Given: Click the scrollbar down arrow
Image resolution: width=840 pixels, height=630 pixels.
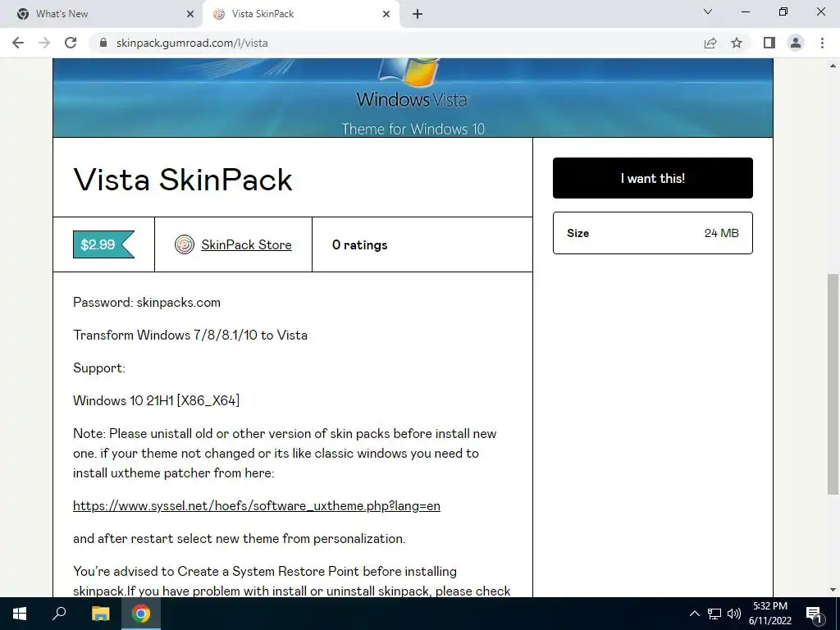Looking at the screenshot, I should click(833, 590).
